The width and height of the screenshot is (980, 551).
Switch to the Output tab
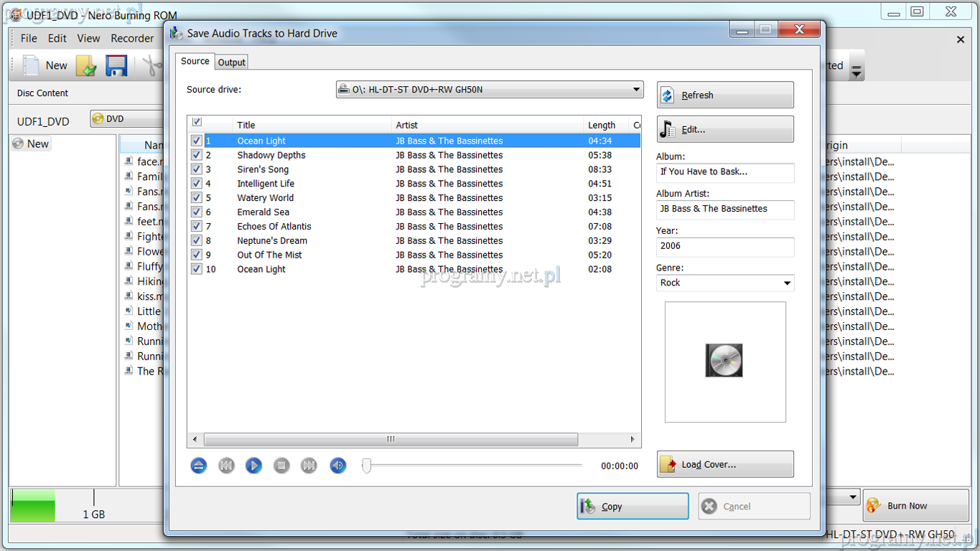232,62
